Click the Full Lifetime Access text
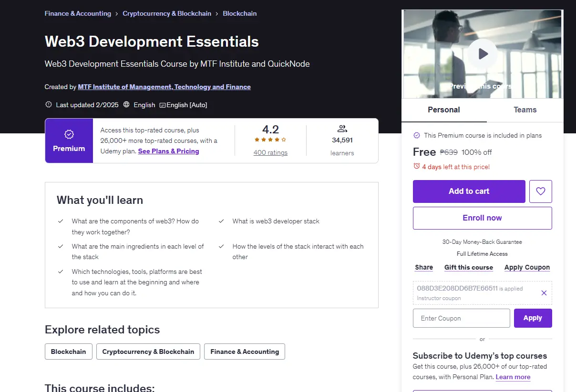Screen dimensions: 576x392 [482, 254]
